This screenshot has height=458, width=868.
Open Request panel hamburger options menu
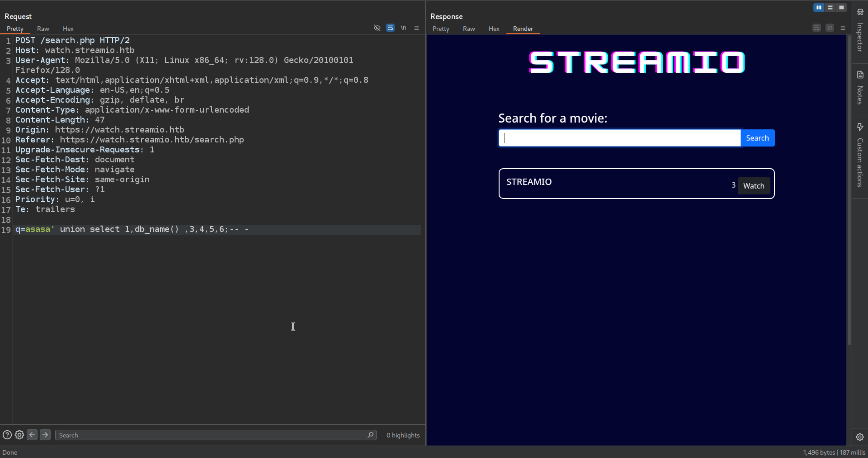tap(416, 28)
